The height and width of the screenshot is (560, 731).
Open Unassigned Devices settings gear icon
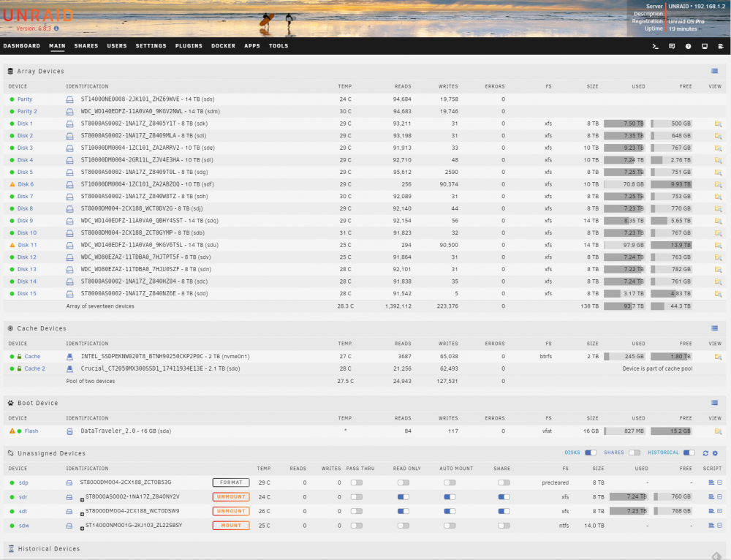[x=715, y=453]
